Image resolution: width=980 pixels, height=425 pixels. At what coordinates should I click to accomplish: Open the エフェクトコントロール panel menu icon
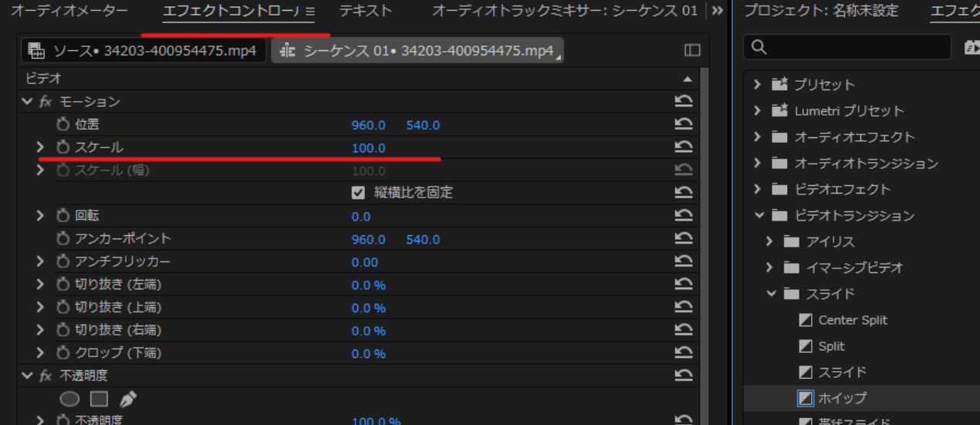310,12
